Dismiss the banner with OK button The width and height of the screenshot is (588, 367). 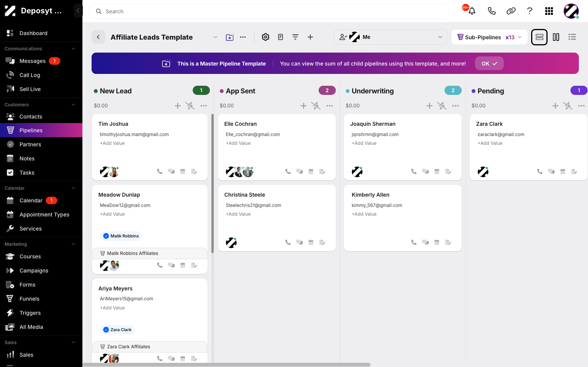[x=489, y=63]
